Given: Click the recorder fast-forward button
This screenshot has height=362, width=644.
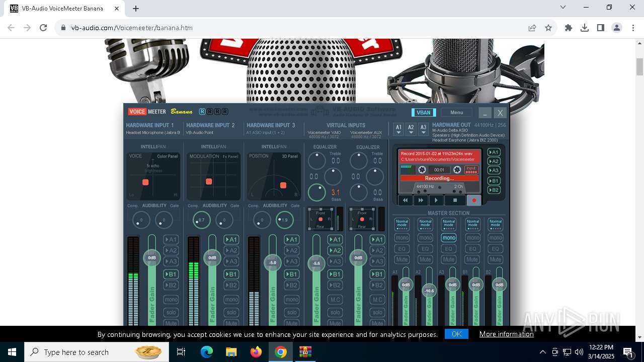Looking at the screenshot, I should tap(421, 200).
